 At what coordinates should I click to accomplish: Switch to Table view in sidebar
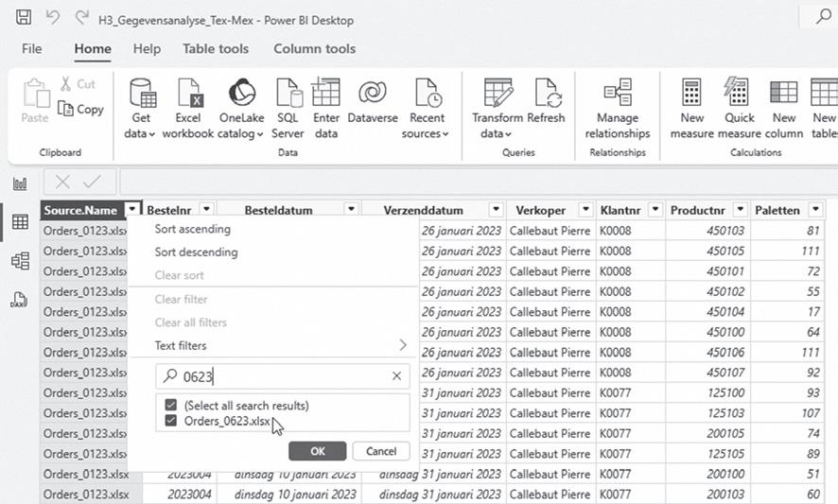point(20,221)
